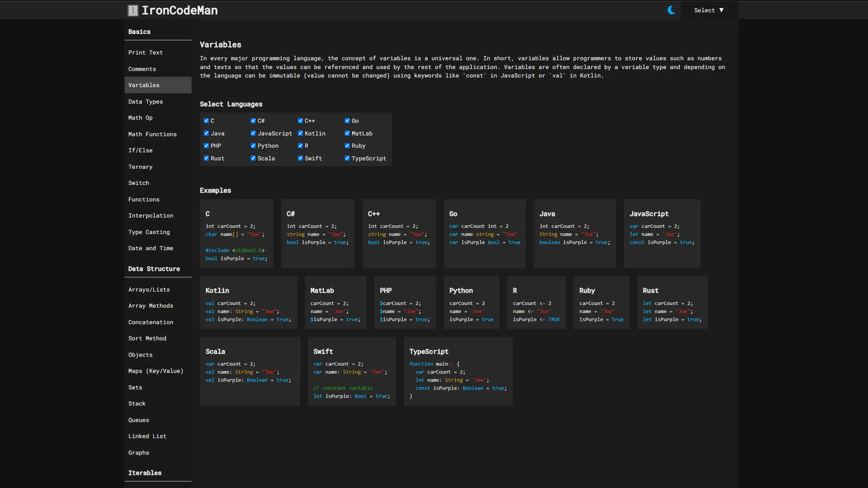This screenshot has height=488, width=868.
Task: Toggle the Scala language checkbox
Action: (253, 158)
